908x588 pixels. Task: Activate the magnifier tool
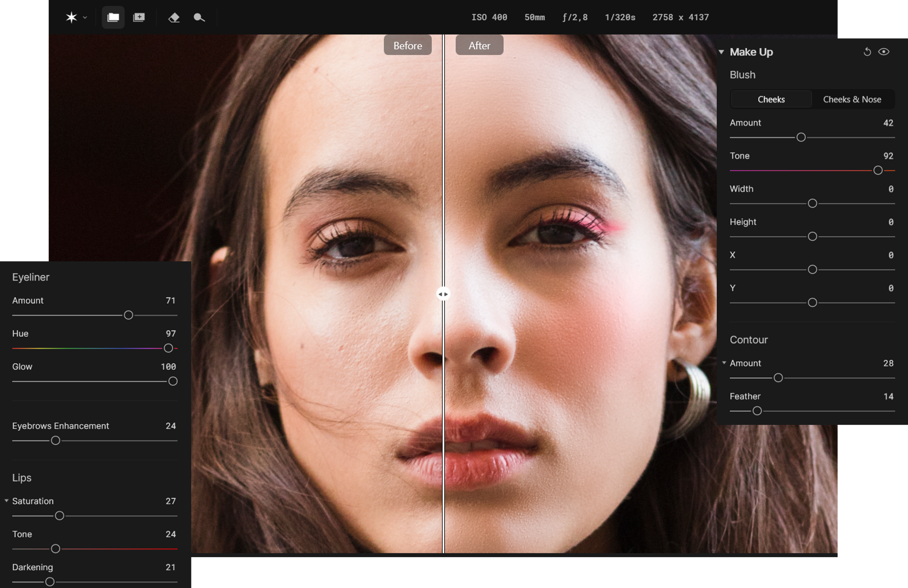[x=199, y=17]
